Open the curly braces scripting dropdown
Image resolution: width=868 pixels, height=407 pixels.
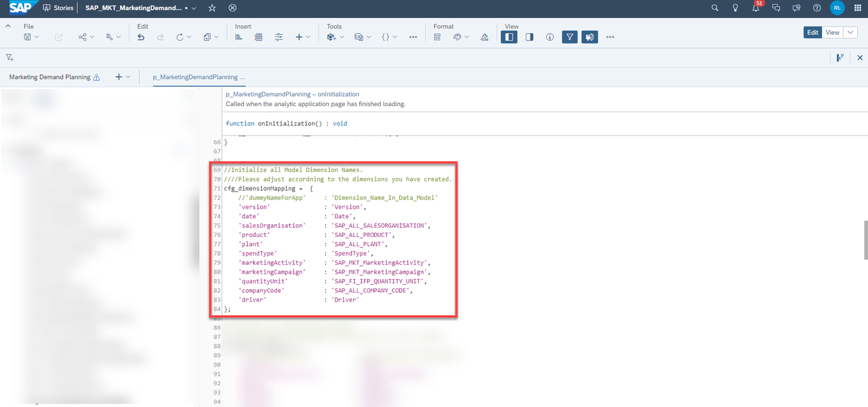pyautogui.click(x=389, y=37)
